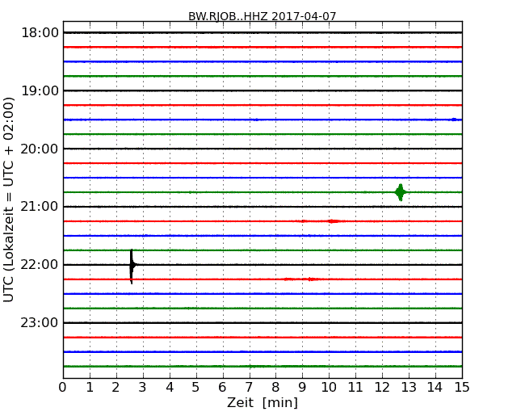Click x-axis tick label 7
525x420 pixels.
click(x=249, y=388)
